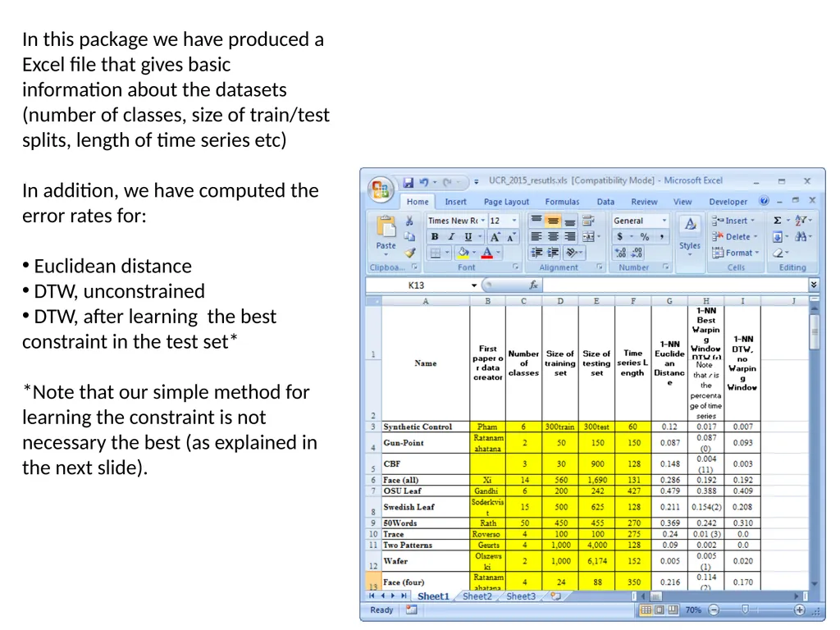Click the Cut scissors icon

[409, 220]
